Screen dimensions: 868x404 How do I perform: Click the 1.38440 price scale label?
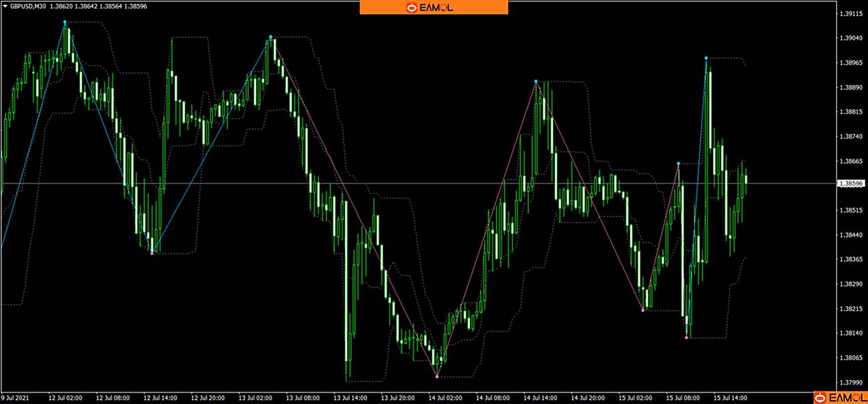coord(851,235)
